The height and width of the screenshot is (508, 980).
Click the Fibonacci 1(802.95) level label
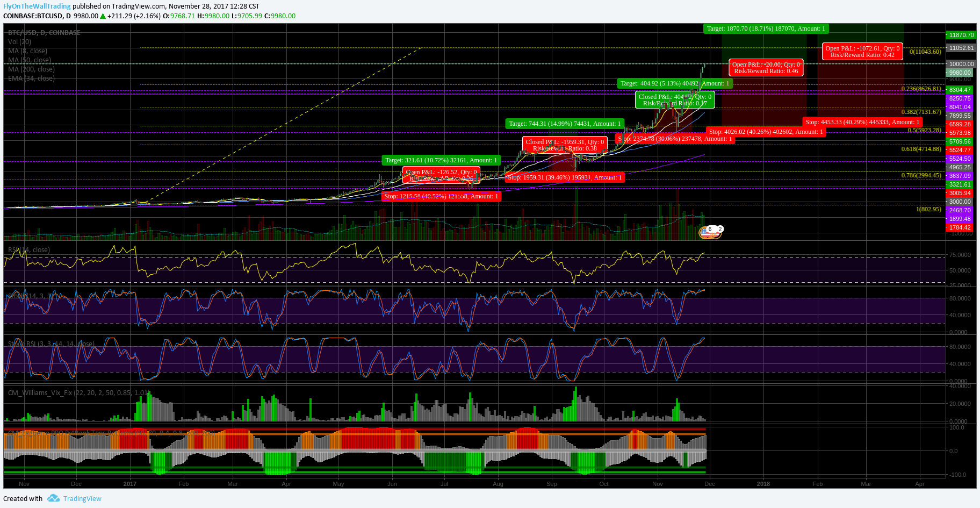tap(929, 209)
